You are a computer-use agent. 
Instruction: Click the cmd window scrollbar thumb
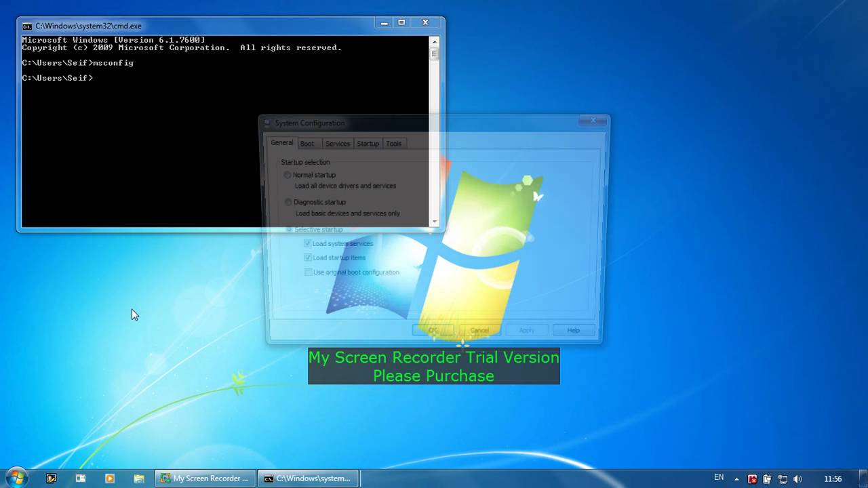434,54
